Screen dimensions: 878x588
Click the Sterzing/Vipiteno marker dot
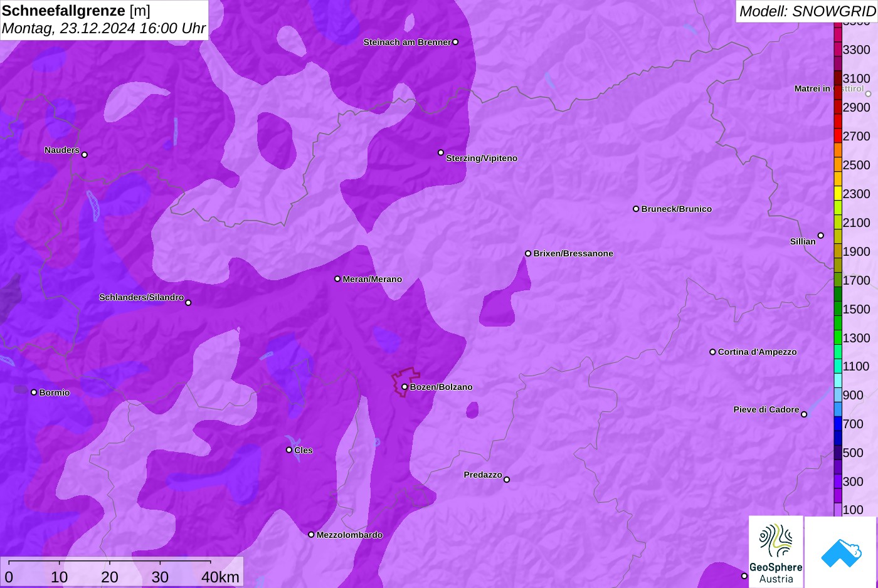pyautogui.click(x=441, y=152)
